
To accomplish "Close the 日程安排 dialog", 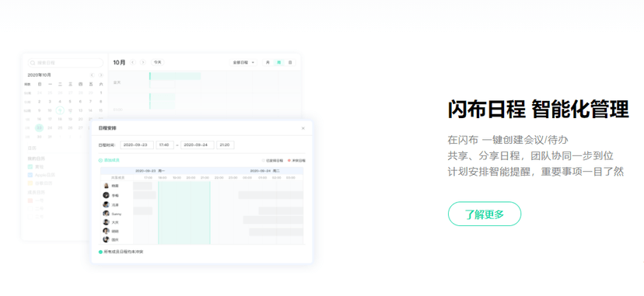I will click(x=303, y=128).
